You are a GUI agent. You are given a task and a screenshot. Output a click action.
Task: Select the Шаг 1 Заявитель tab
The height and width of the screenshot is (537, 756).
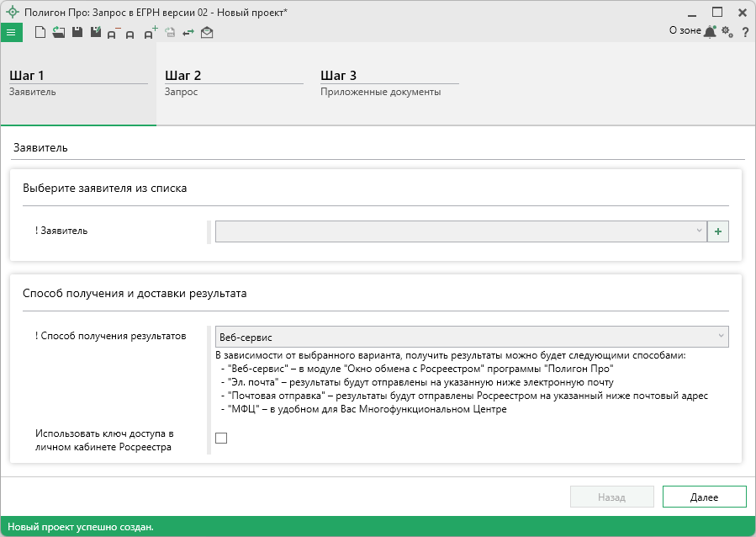77,83
